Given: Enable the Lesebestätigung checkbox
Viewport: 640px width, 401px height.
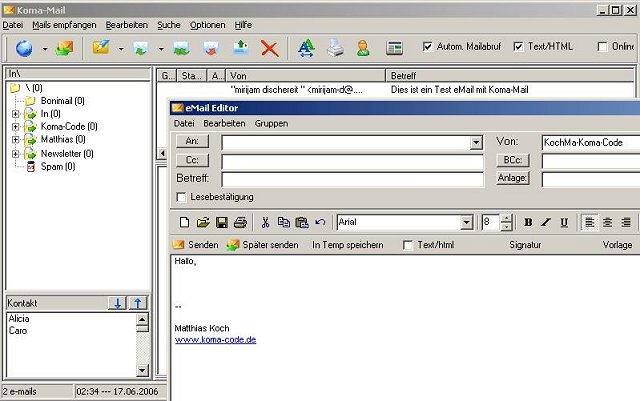Looking at the screenshot, I should [181, 197].
